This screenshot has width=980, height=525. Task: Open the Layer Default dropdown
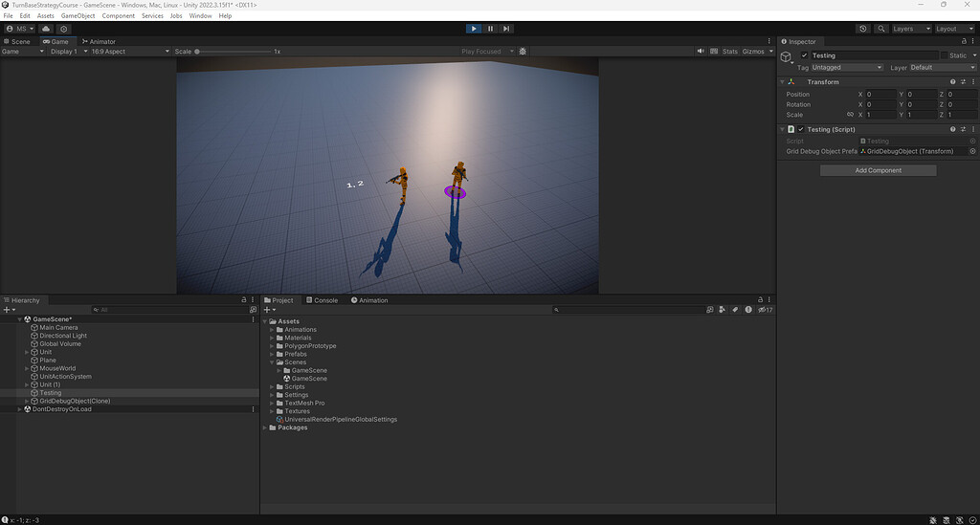pos(943,68)
